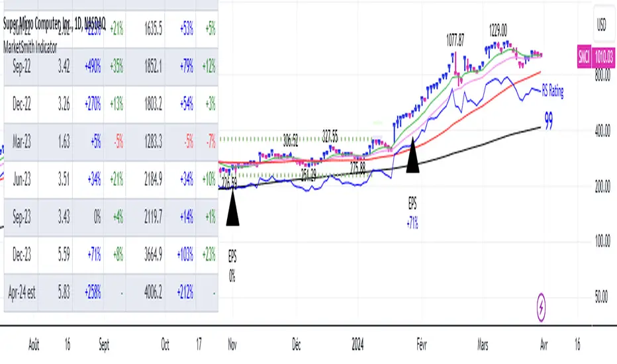Click the 50.00 price axis label

pos(602,296)
